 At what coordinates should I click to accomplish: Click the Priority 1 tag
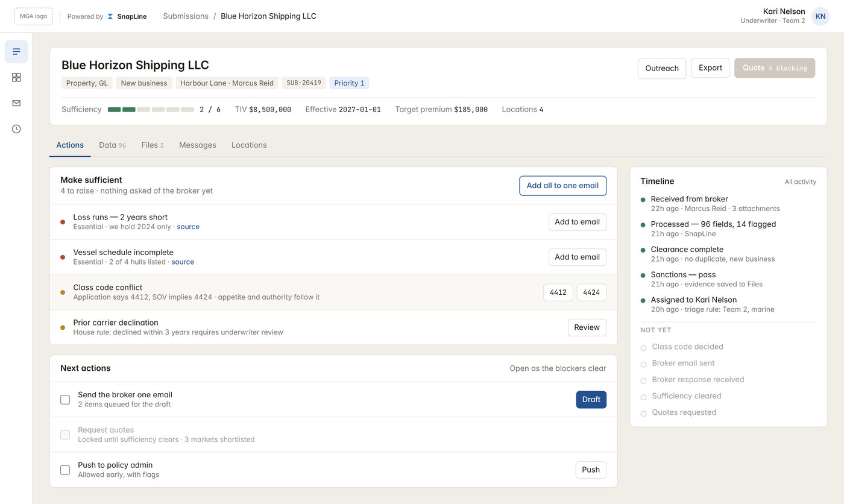pyautogui.click(x=349, y=83)
